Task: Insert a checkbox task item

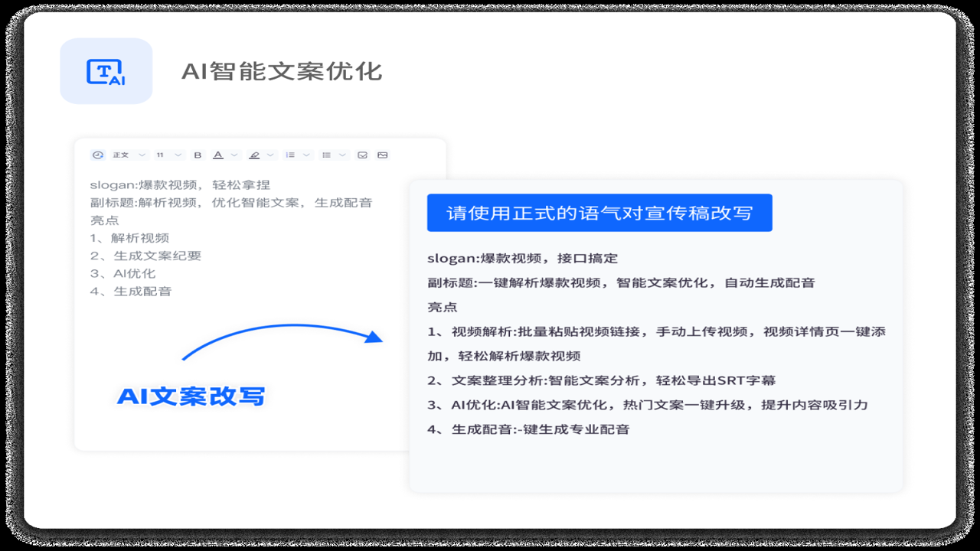Action: 362,155
